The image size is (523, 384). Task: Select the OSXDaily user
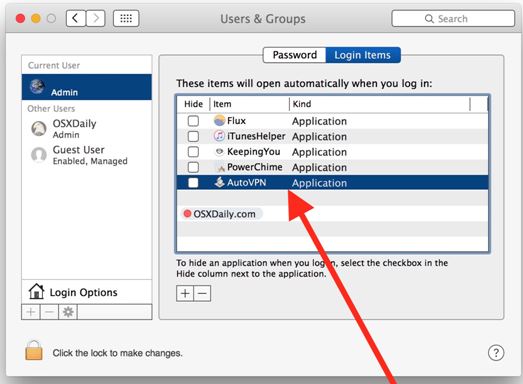(87, 129)
